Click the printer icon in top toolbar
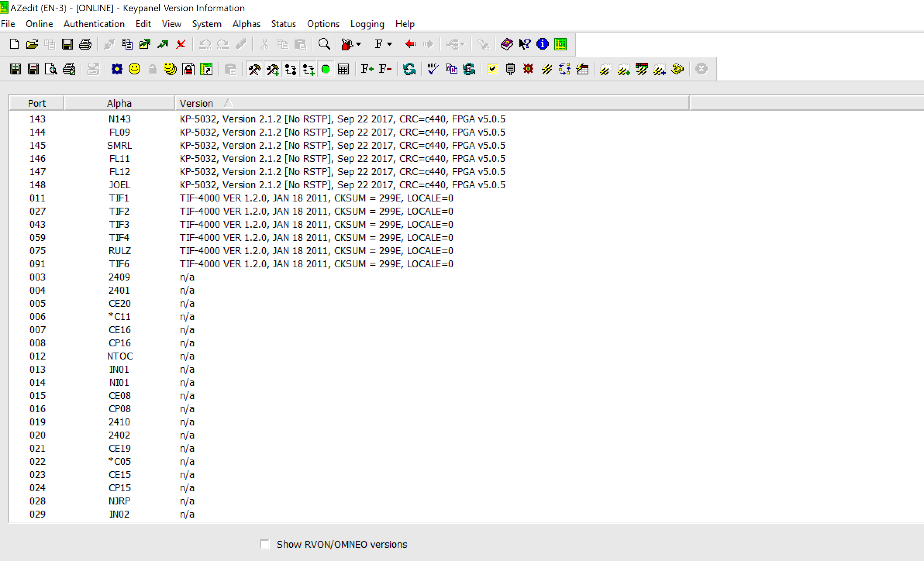Screen dimensions: 924x561 [x=85, y=44]
